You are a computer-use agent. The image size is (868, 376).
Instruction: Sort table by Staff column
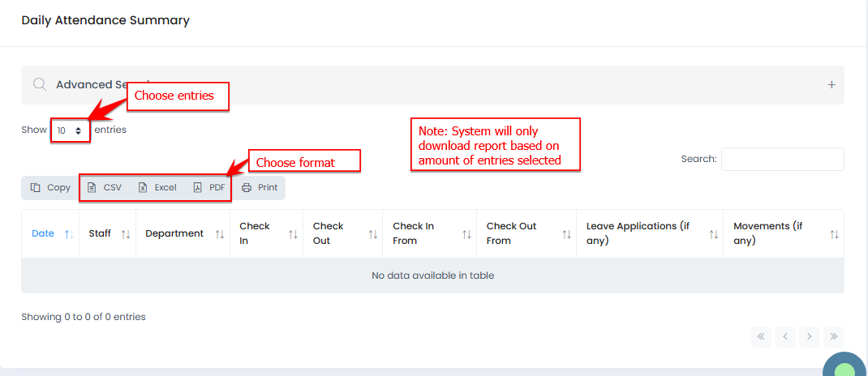coord(107,233)
